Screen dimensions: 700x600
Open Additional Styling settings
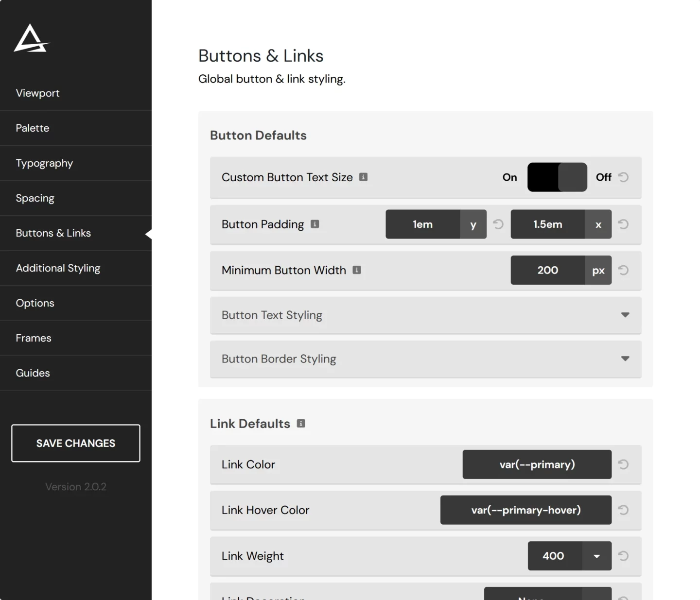pos(76,268)
